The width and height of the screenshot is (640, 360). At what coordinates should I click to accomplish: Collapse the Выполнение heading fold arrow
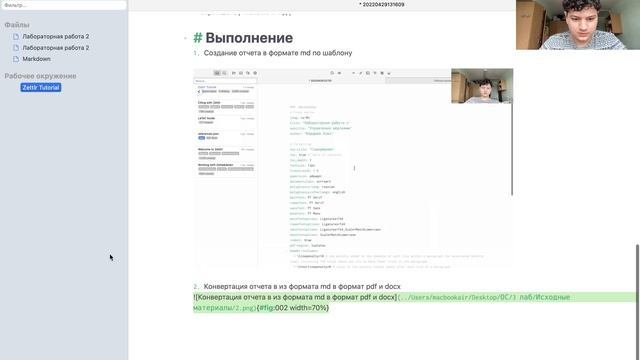tap(185, 38)
